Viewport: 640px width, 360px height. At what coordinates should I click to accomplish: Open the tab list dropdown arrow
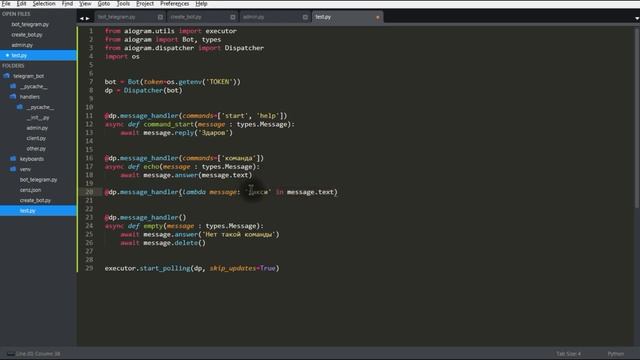[637, 18]
